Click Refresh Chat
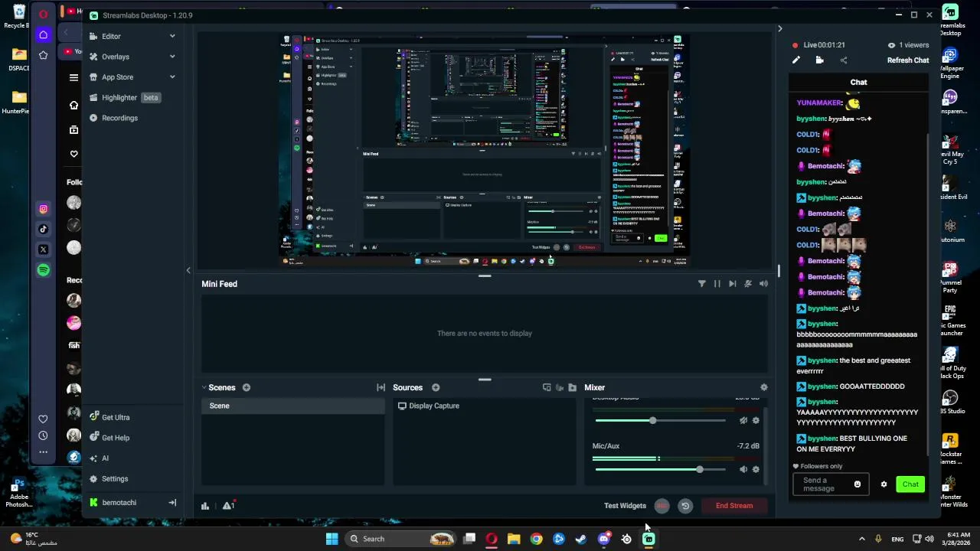 908,60
